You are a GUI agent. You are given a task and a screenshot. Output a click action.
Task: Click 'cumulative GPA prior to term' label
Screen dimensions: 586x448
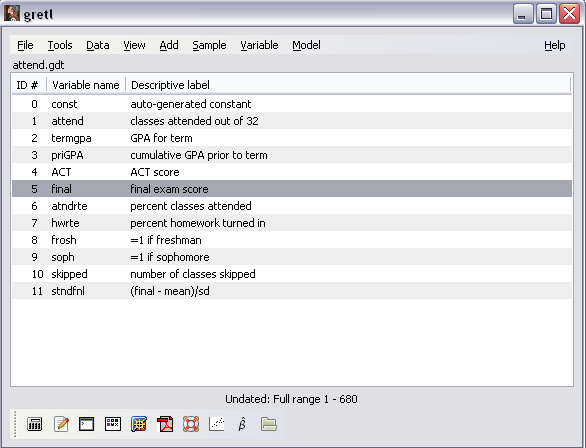pyautogui.click(x=199, y=155)
